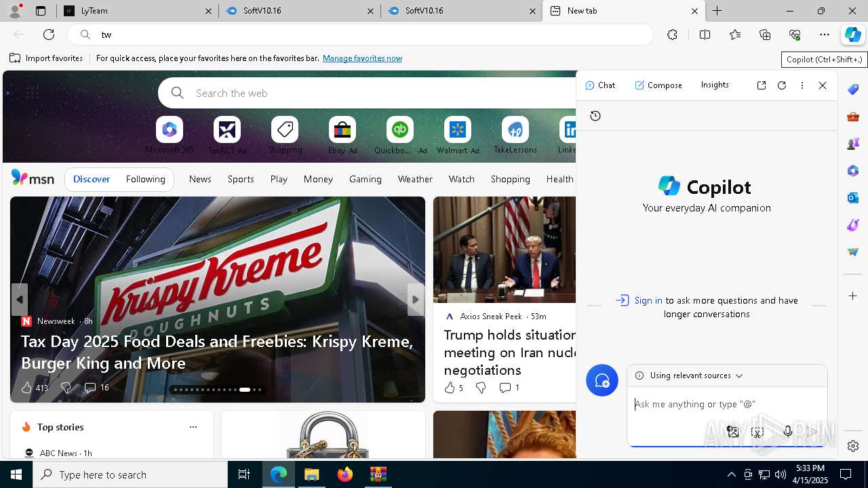Click the Ask me anything input
The height and width of the screenshot is (488, 868).
[727, 405]
